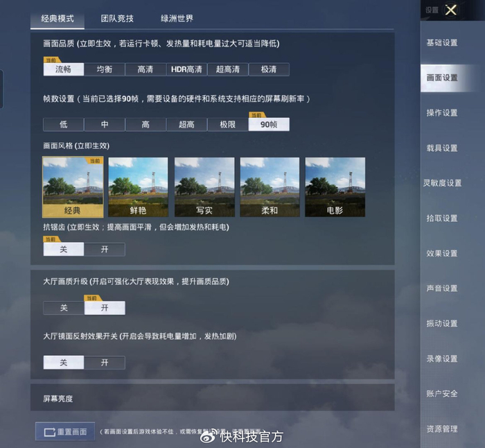The width and height of the screenshot is (485, 448).
Task: Turn 大厅镜面反射效果 off (关)
Action: tap(64, 363)
